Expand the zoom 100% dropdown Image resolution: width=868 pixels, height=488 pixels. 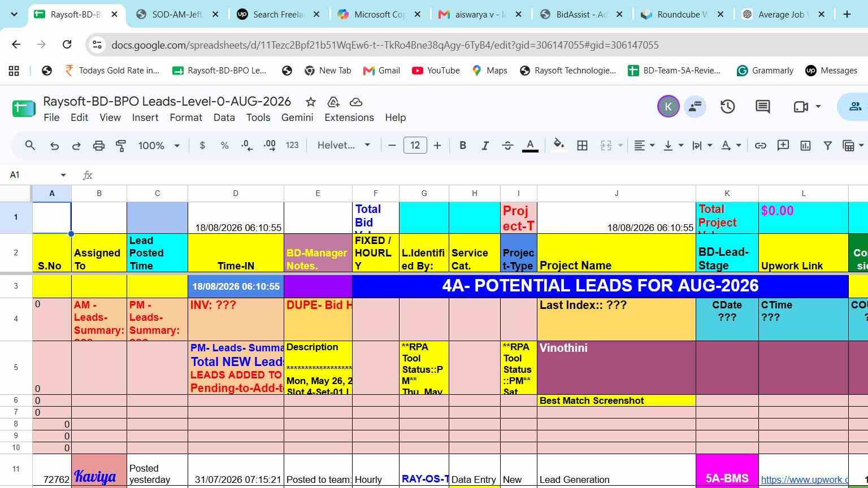coord(159,146)
